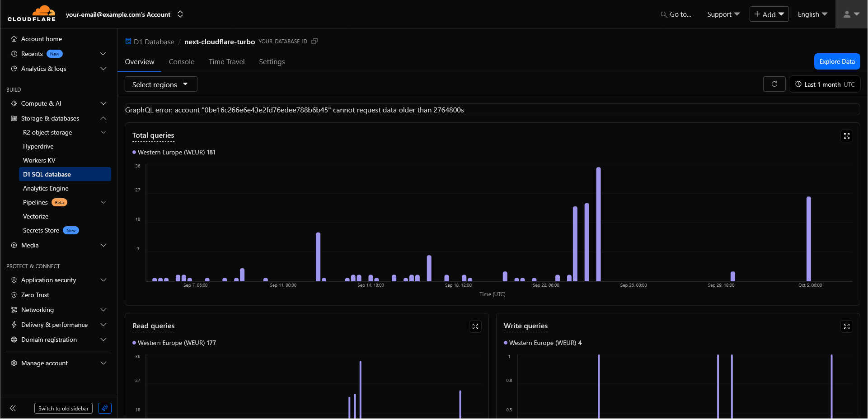Image resolution: width=868 pixels, height=419 pixels.
Task: Switch to the Console tab
Action: pos(182,62)
